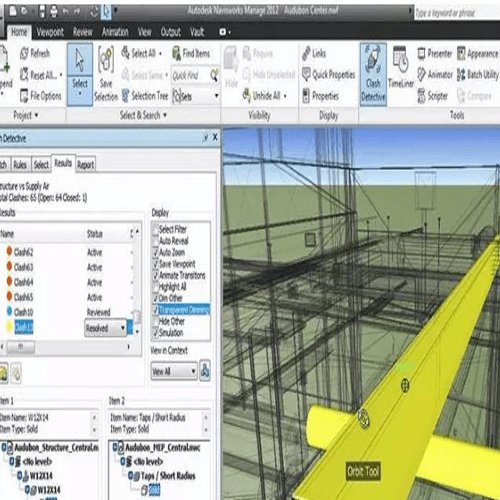Click the results list horizontal scrollbar thumb
Screen dimensions: 500x500
[21, 347]
